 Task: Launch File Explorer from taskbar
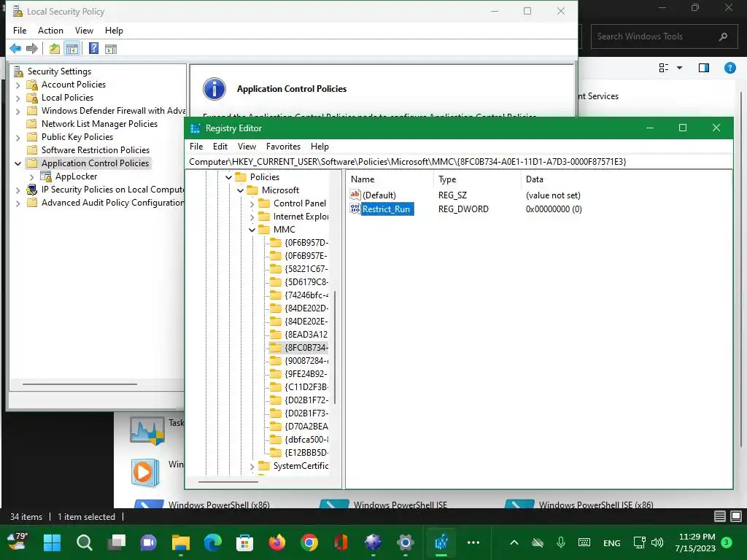pos(181,542)
